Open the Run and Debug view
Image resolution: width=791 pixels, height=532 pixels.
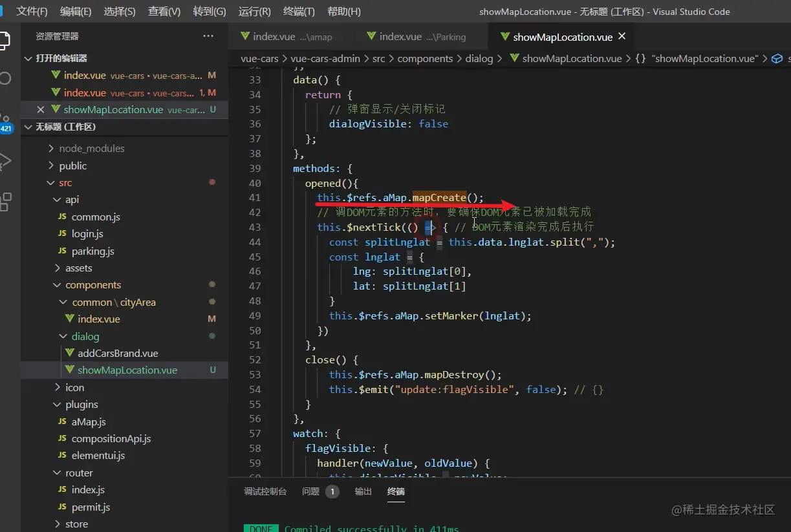[x=5, y=162]
